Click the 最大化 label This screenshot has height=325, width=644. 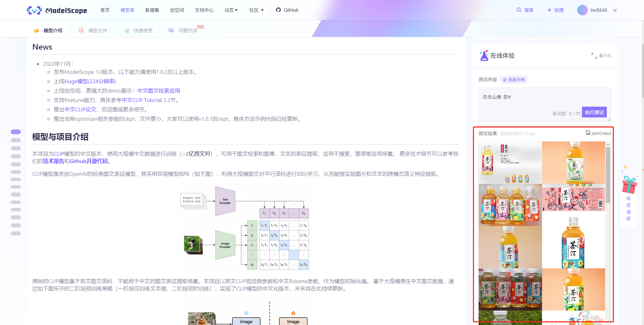coord(605,56)
